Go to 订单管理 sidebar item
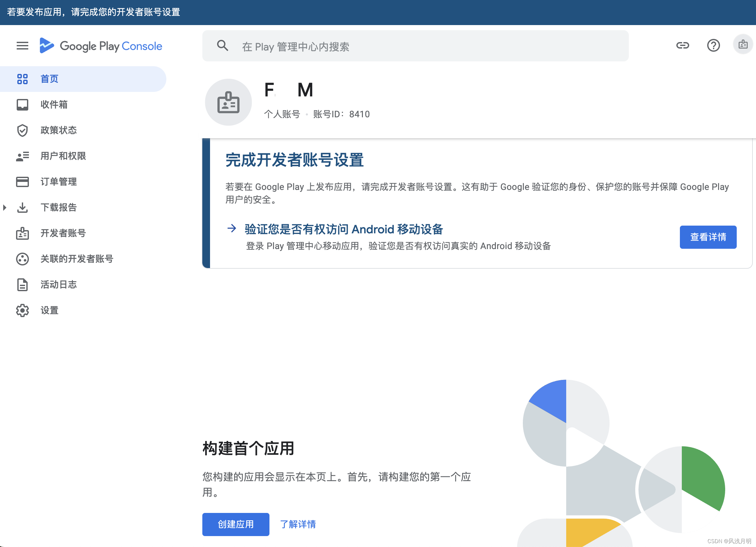 pos(59,182)
